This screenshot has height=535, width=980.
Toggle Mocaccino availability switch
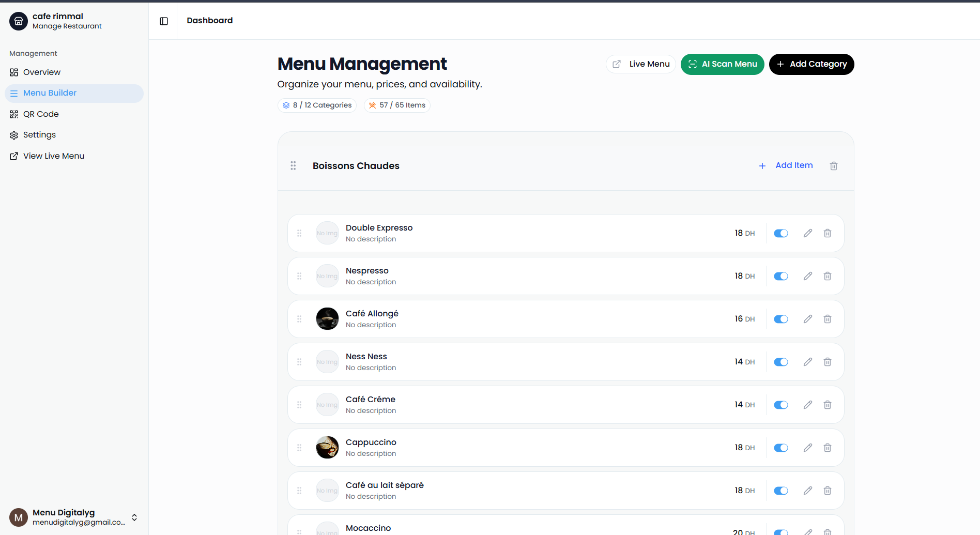pyautogui.click(x=781, y=532)
